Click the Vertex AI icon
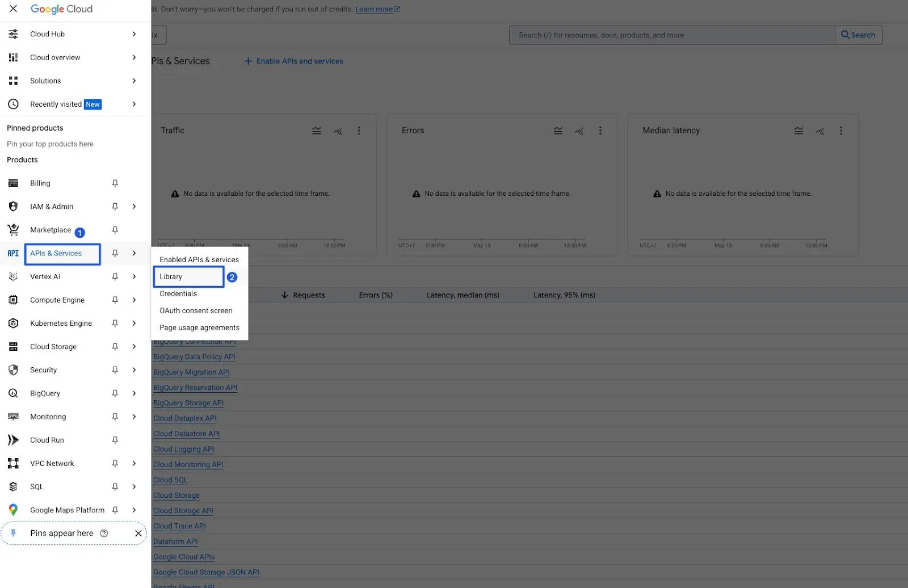 click(13, 276)
